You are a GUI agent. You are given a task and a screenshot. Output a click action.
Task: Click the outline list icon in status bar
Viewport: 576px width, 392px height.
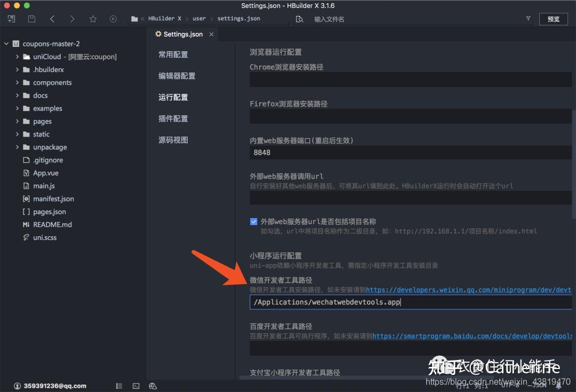click(x=119, y=386)
